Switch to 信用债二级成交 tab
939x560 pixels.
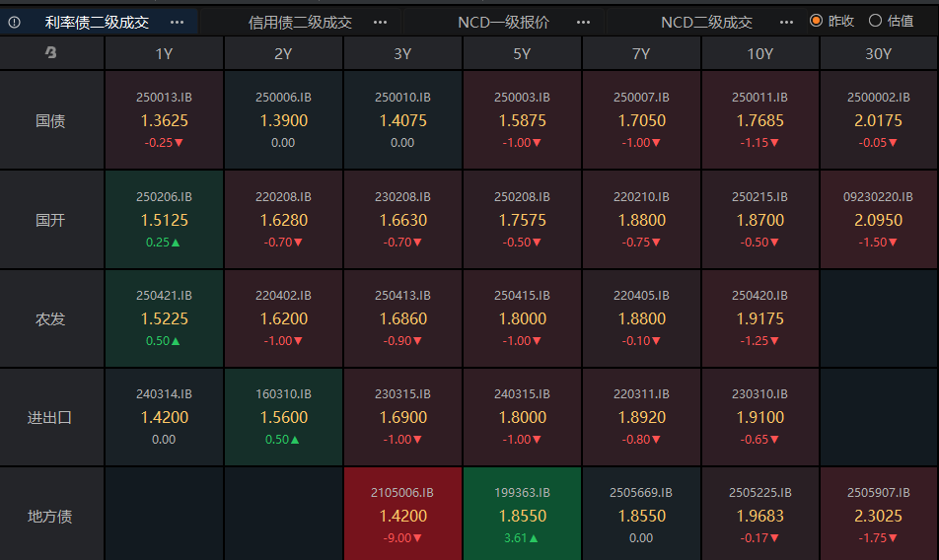coord(300,22)
